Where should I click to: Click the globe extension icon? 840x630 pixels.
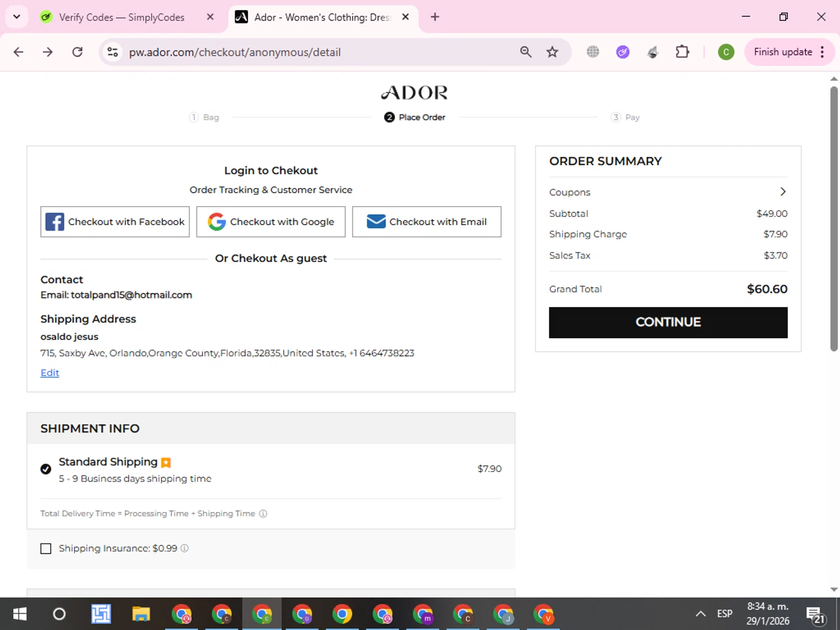[x=593, y=52]
